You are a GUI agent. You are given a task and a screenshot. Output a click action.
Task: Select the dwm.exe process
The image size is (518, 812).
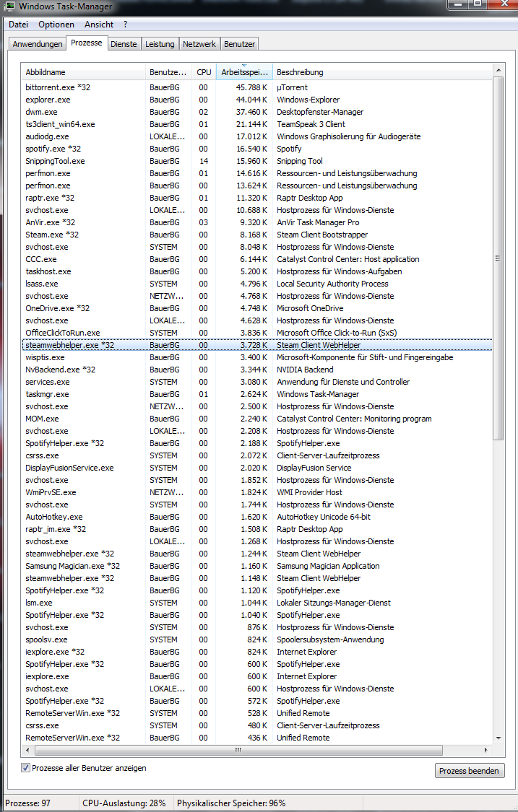pos(256,112)
